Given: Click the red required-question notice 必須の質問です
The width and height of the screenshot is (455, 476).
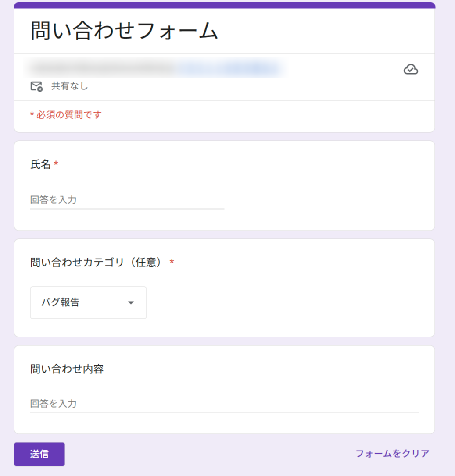Looking at the screenshot, I should coord(66,114).
